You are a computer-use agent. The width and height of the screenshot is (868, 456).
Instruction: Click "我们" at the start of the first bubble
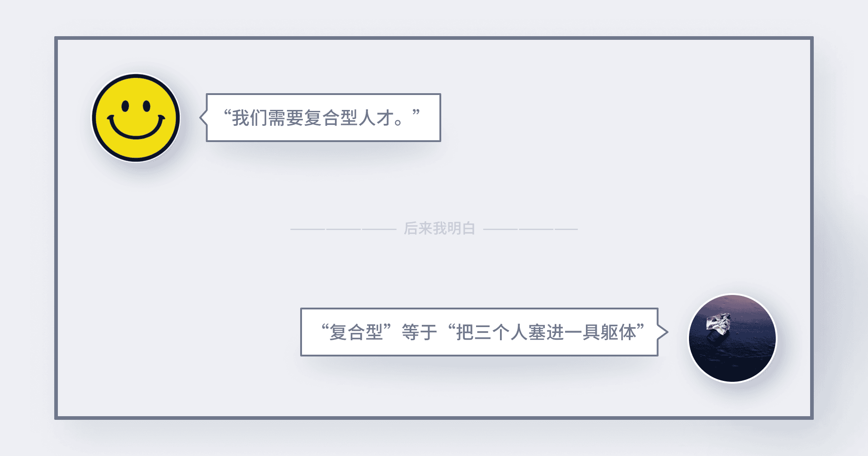250,118
